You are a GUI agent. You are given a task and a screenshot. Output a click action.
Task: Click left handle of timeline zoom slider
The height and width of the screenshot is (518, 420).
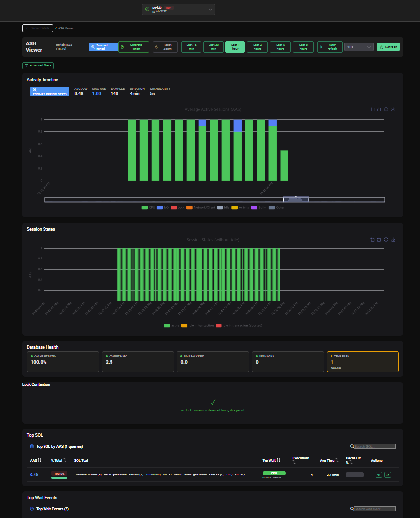pyautogui.click(x=283, y=199)
